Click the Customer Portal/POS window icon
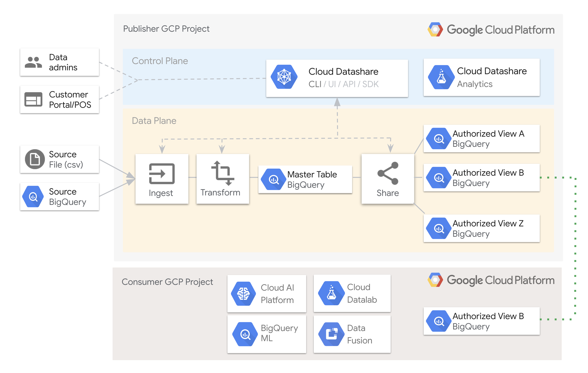The width and height of the screenshot is (588, 373). [33, 99]
